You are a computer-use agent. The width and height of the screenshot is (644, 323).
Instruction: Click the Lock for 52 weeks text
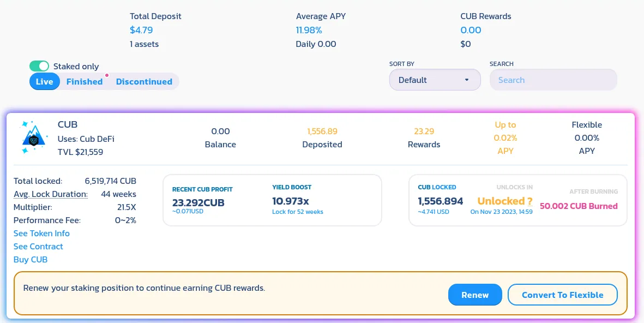pos(297,212)
